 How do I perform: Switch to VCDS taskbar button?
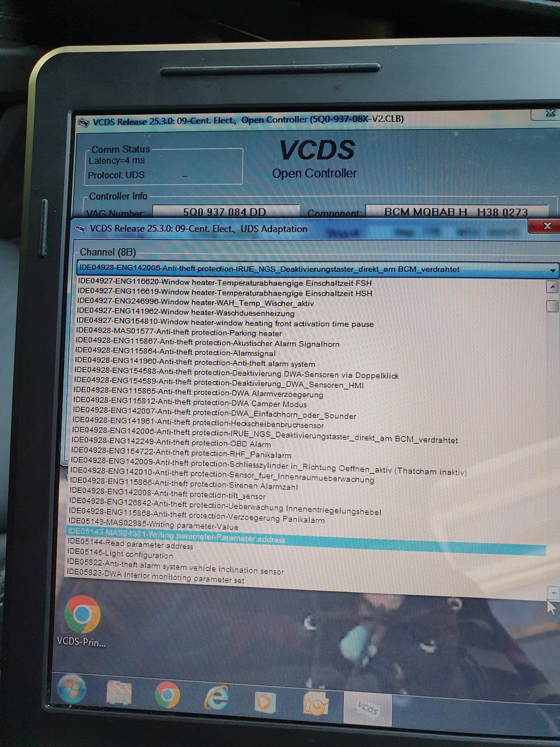pyautogui.click(x=367, y=708)
